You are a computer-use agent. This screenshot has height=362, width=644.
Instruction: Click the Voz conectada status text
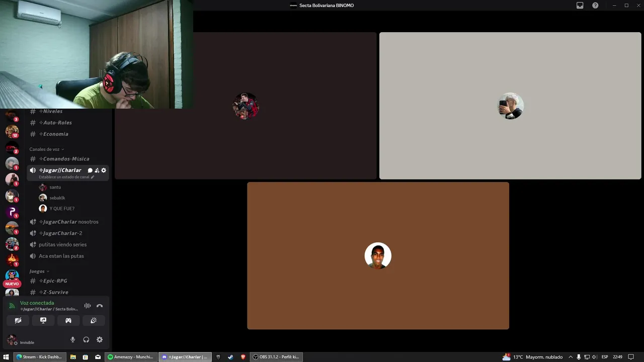[37, 303]
